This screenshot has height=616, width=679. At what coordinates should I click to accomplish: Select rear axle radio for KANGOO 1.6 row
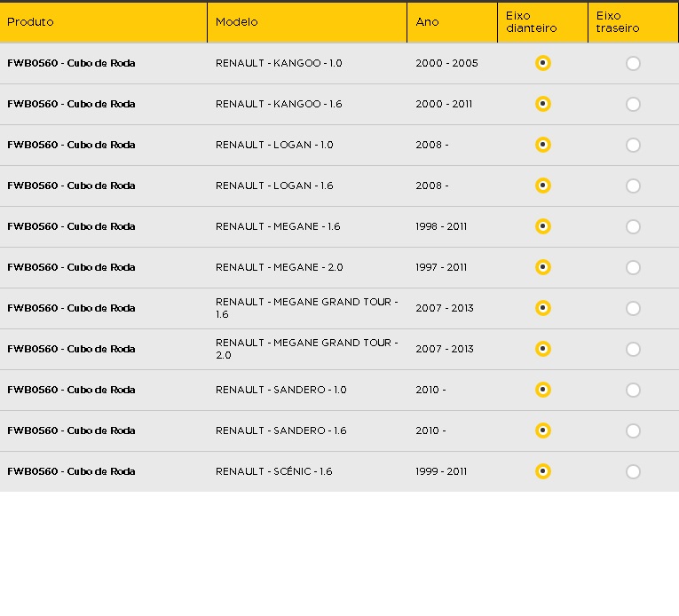click(x=633, y=104)
